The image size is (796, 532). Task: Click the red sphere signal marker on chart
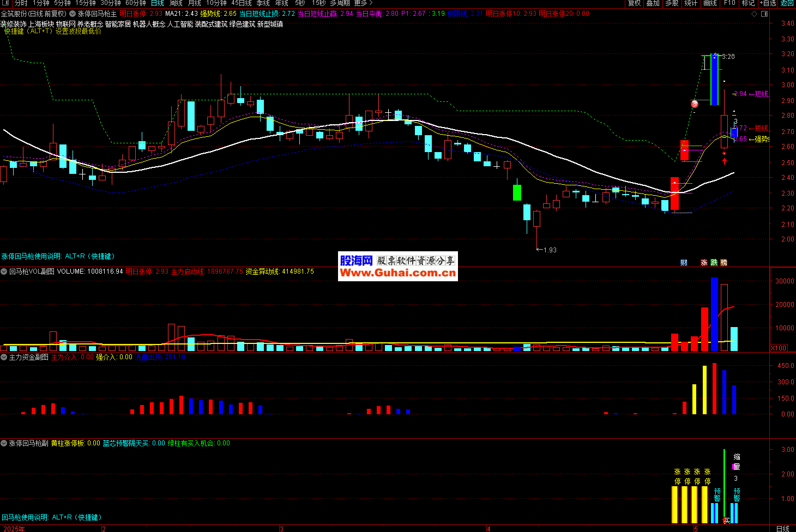click(x=695, y=104)
